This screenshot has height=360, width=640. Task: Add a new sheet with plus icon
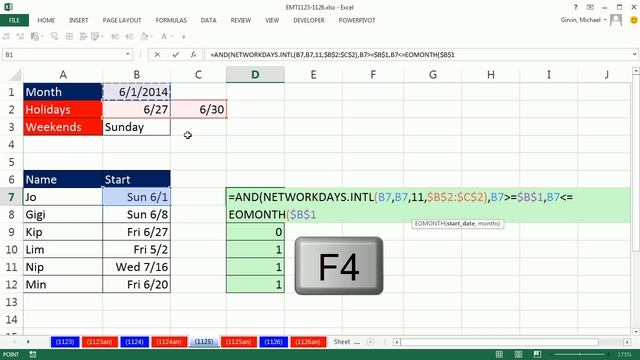[x=371, y=342]
